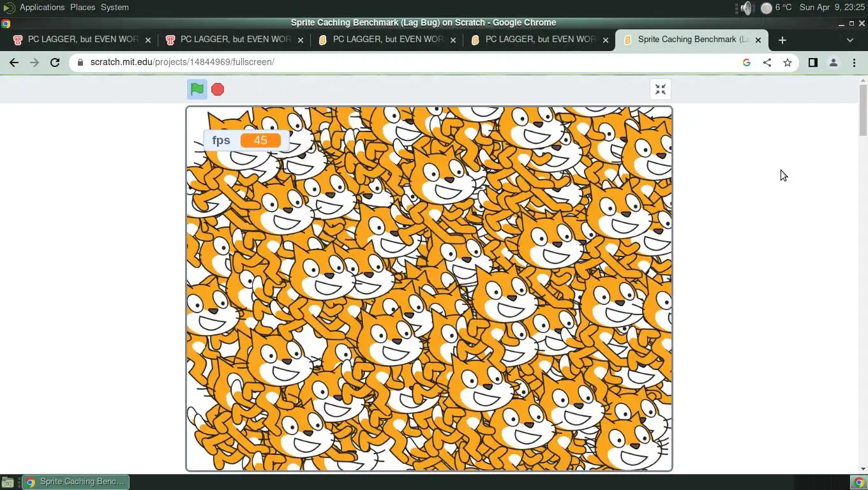Open the Chrome three-dot menu
This screenshot has height=490, width=868.
tap(854, 63)
